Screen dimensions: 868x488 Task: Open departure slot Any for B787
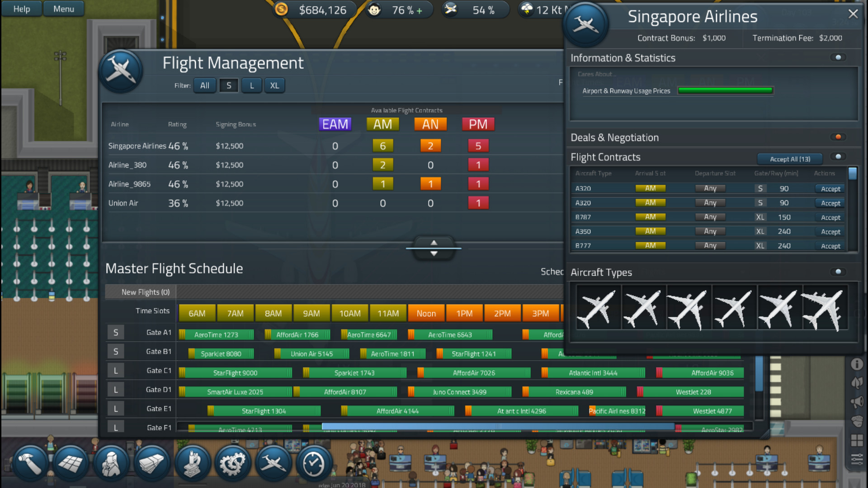click(710, 217)
